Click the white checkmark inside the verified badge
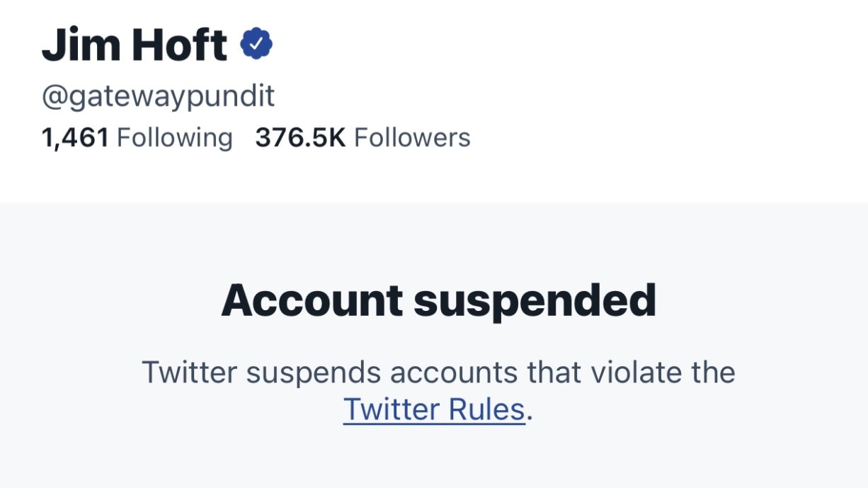 [256, 45]
